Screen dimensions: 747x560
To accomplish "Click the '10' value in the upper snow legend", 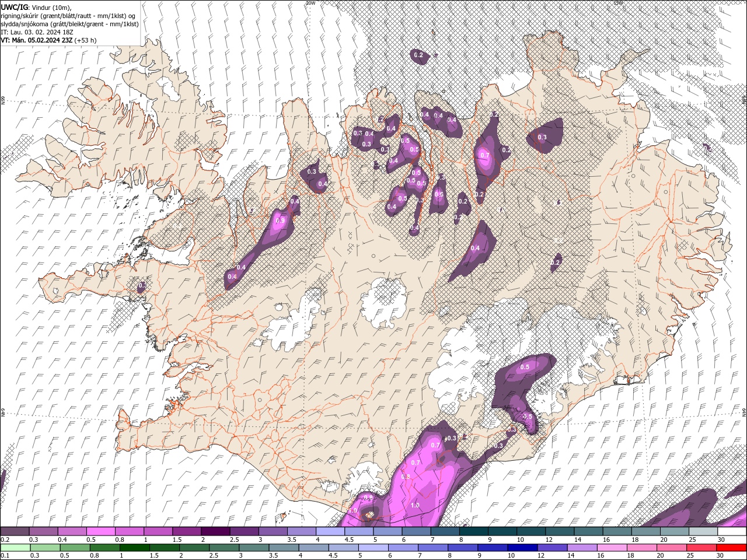I will 521,540.
